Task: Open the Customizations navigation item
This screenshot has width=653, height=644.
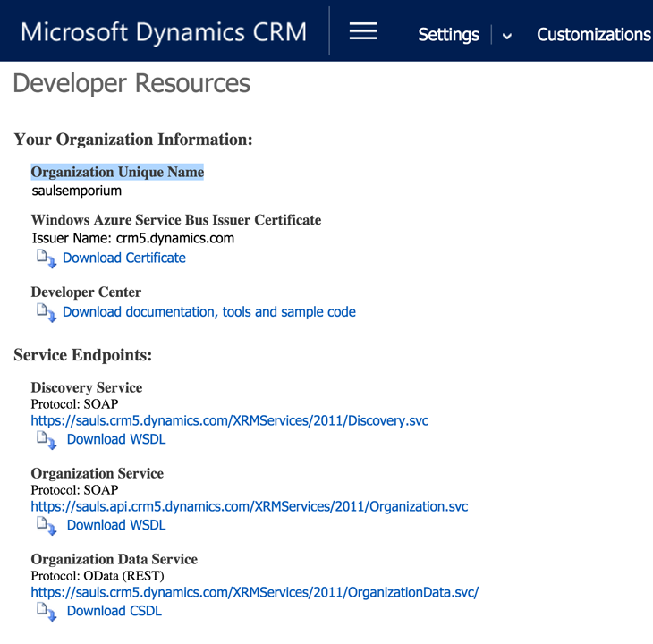Action: pos(594,35)
